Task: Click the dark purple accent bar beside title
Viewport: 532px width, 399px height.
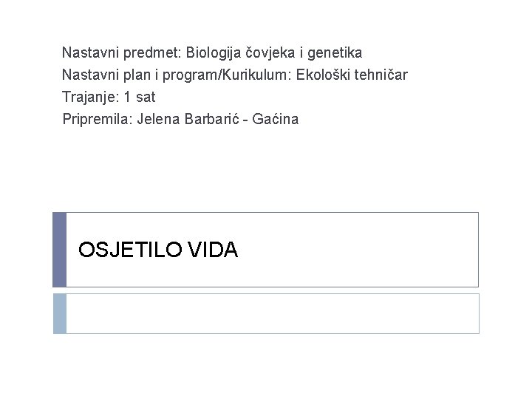Action: click(60, 250)
